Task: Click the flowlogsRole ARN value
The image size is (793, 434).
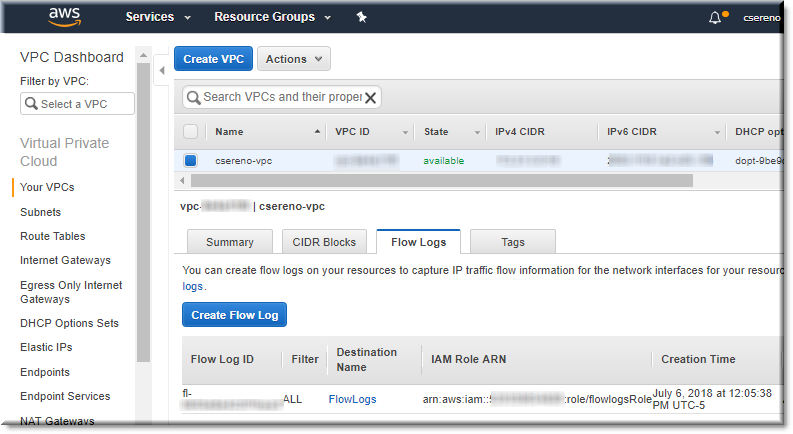Action: tap(537, 399)
